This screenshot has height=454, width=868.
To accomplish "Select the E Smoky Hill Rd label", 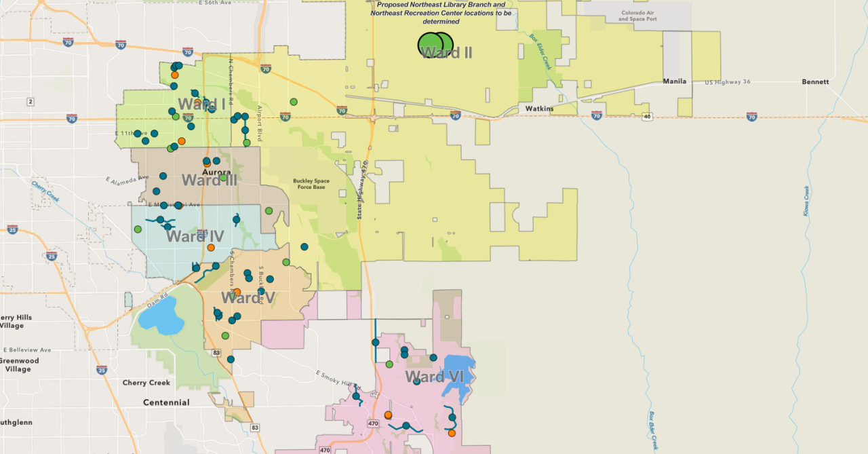I will click(x=340, y=379).
